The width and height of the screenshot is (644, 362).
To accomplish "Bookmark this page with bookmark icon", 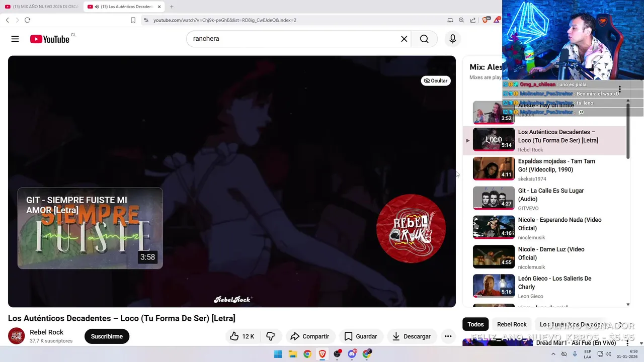I will pyautogui.click(x=133, y=20).
